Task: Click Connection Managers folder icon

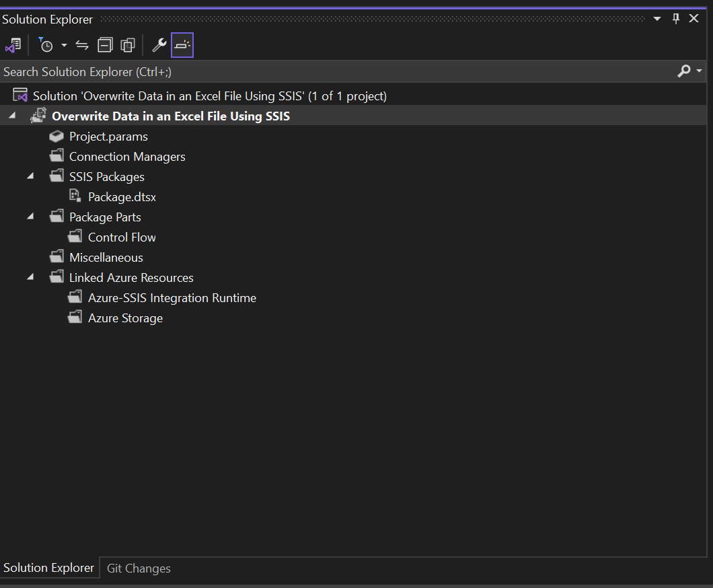Action: pyautogui.click(x=57, y=155)
